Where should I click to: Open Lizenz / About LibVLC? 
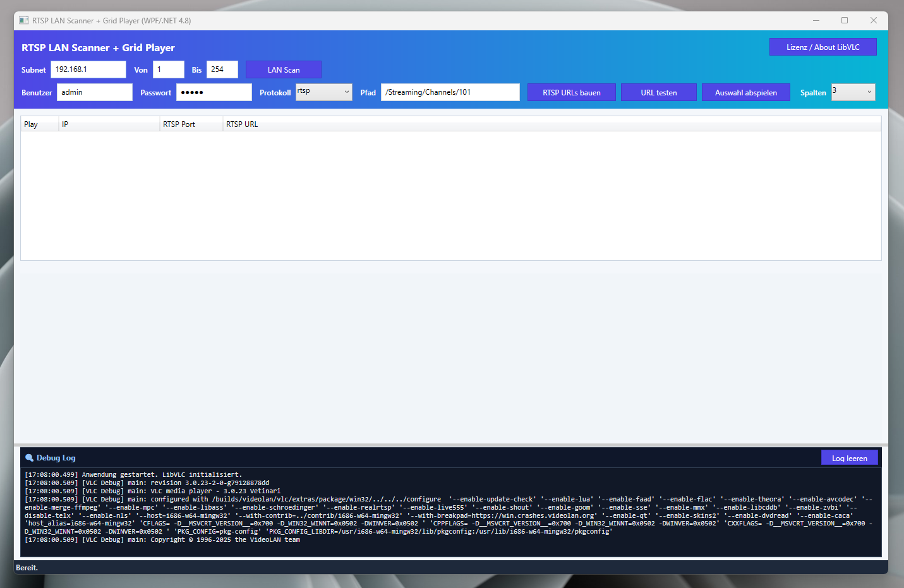click(x=823, y=46)
